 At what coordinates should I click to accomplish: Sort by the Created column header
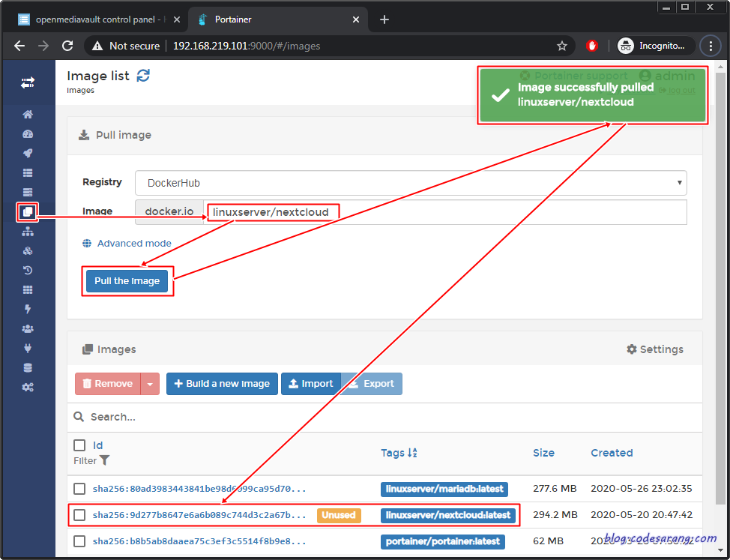[x=612, y=453]
